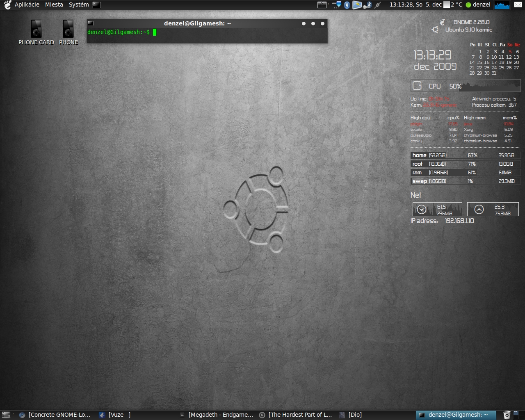Click the 'dec 2009' date text

tap(435, 66)
